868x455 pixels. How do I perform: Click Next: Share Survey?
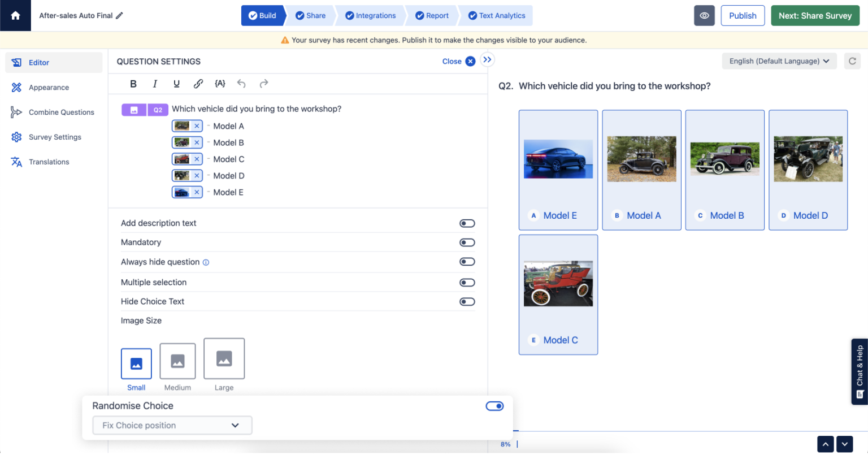(815, 15)
